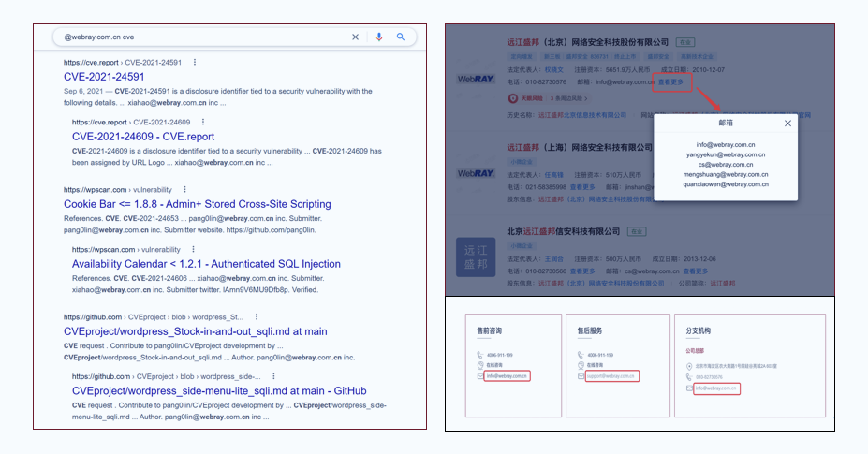Click the phone icon in 分支机构 card
This screenshot has width=868, height=454.
pos(689,377)
